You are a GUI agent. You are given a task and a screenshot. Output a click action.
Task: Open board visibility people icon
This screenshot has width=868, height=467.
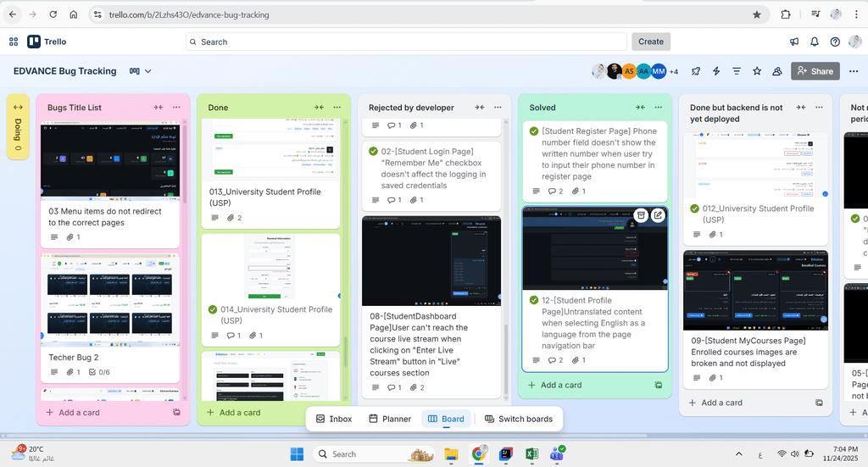click(x=777, y=71)
